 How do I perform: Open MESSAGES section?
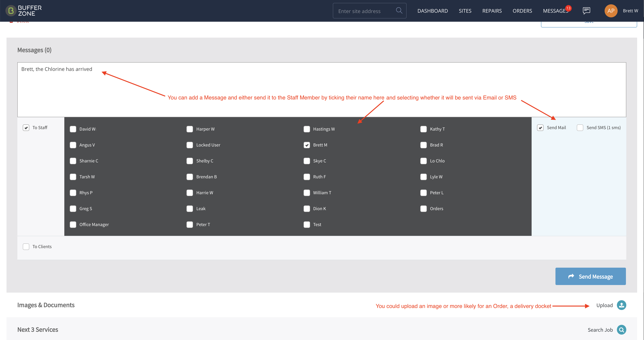[x=555, y=11]
